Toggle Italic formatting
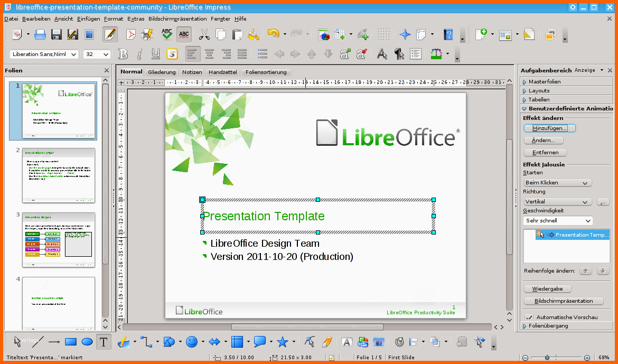This screenshot has height=364, width=618. pyautogui.click(x=139, y=54)
